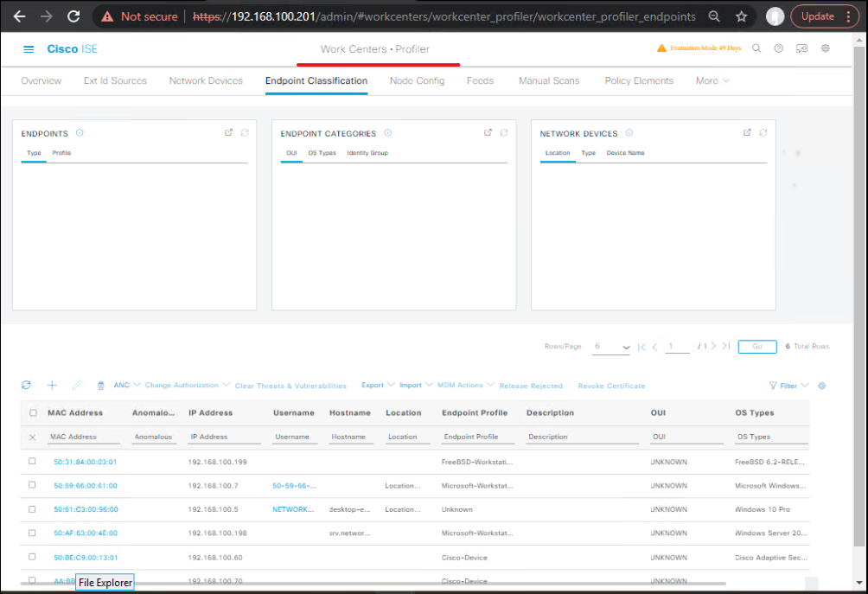Check the box for 50:AF:63:00:4E:00

click(x=32, y=533)
